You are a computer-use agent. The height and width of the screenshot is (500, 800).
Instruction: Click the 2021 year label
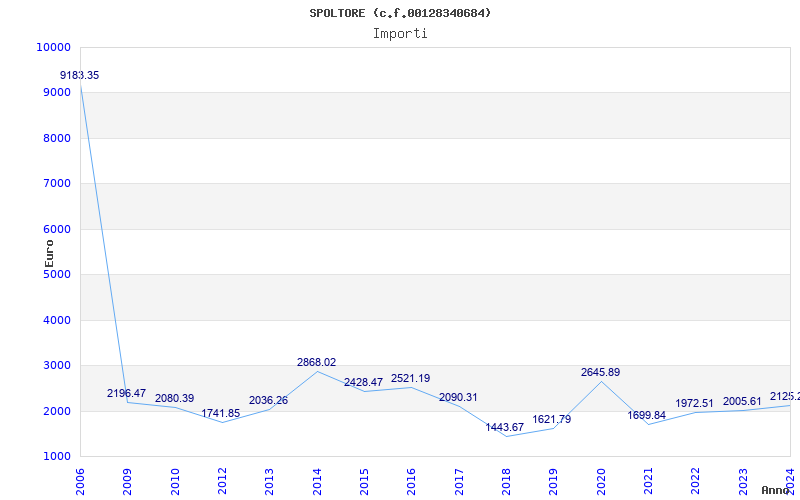pyautogui.click(x=648, y=482)
